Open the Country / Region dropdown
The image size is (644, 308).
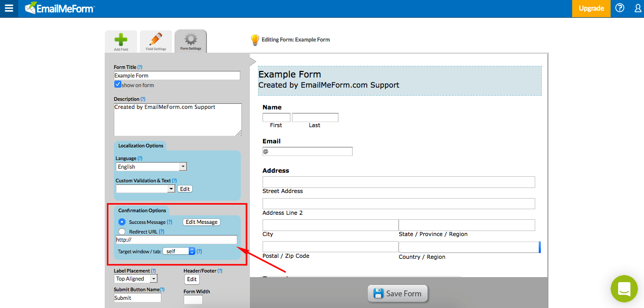(469, 247)
